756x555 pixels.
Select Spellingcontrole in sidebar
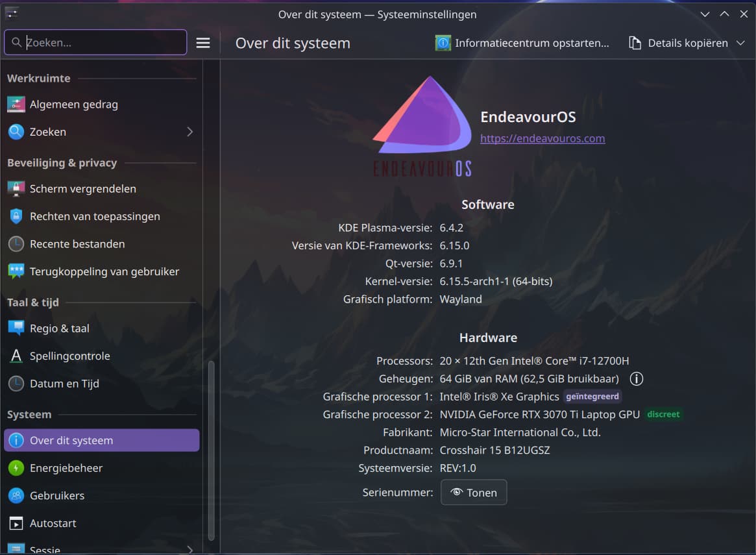(x=101, y=356)
